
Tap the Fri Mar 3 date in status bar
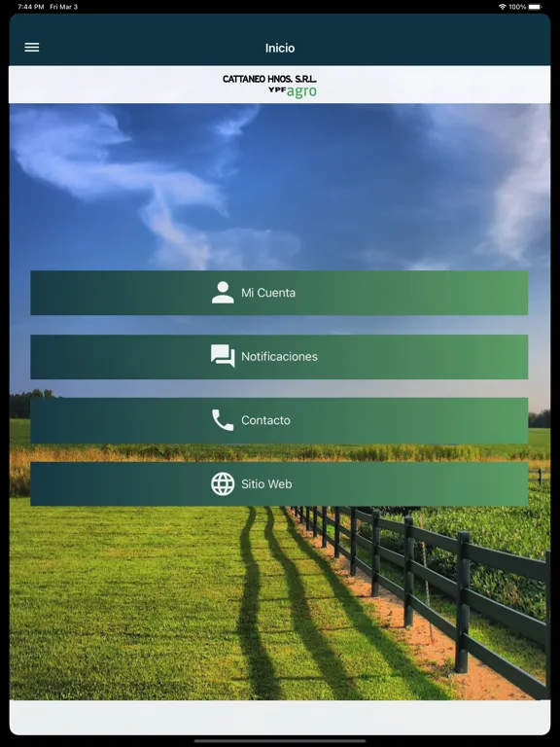64,7
